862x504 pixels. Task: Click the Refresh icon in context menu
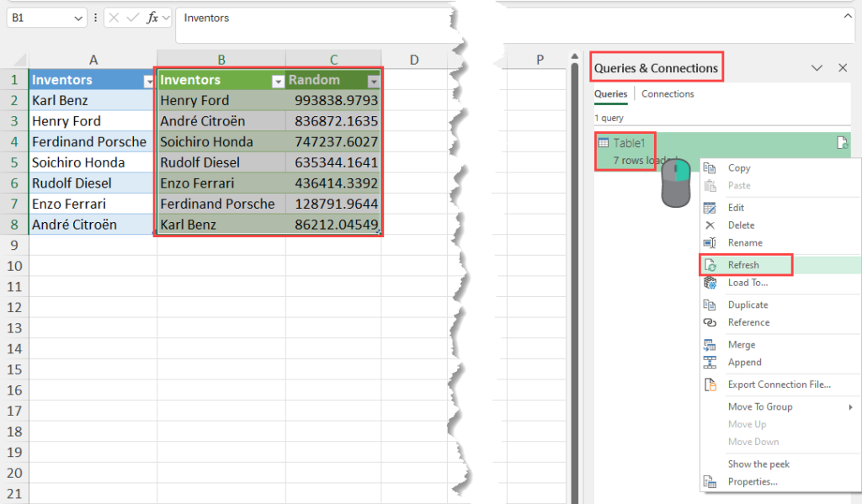[x=710, y=265]
